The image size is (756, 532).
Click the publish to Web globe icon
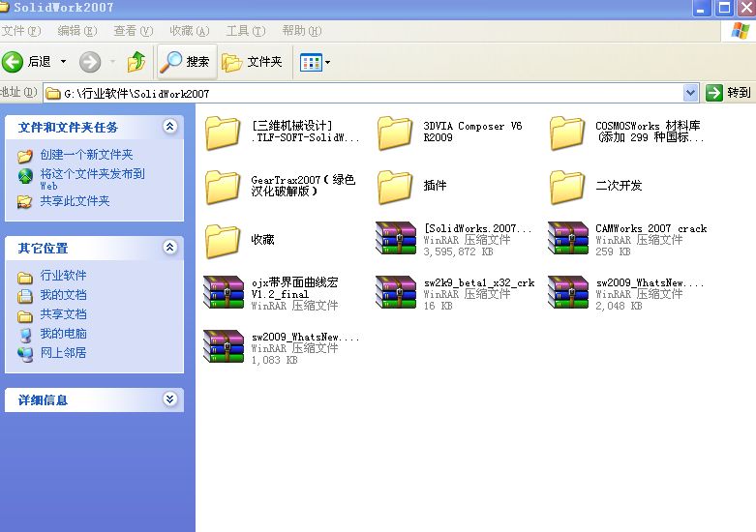(24, 176)
